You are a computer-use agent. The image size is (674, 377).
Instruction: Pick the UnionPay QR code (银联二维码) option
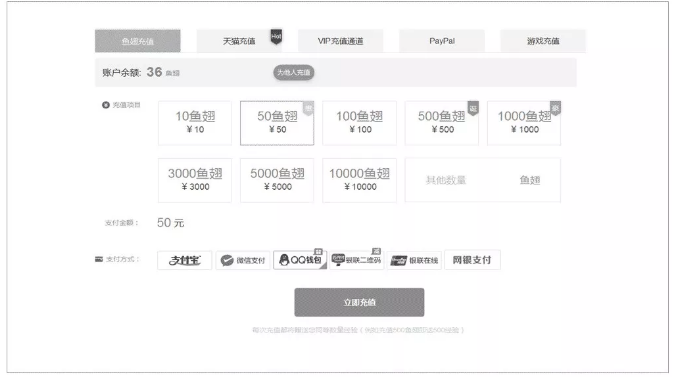tap(357, 260)
